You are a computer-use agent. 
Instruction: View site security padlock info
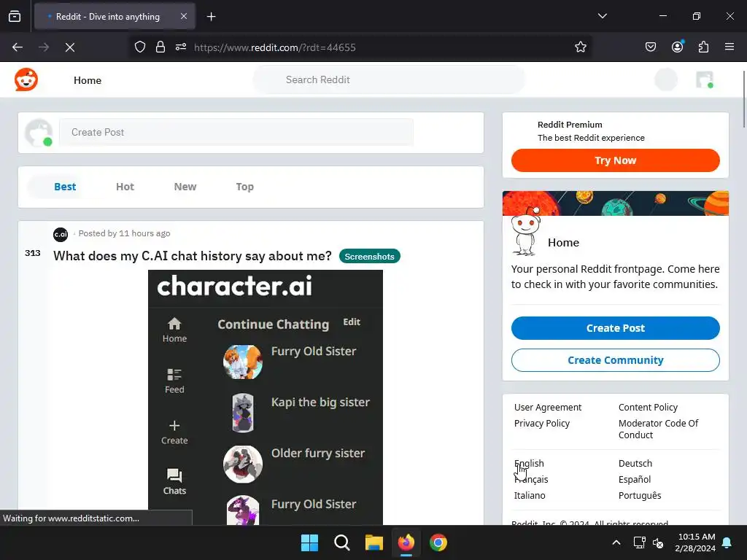160,47
